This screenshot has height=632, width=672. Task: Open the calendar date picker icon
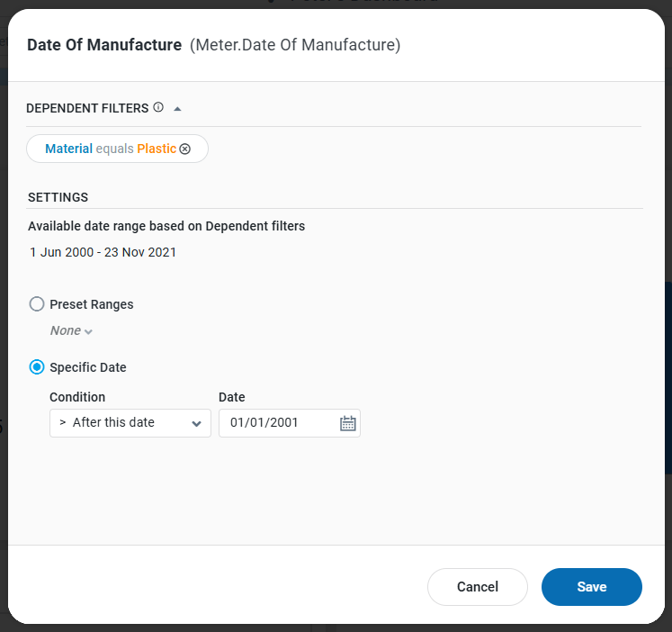point(347,423)
